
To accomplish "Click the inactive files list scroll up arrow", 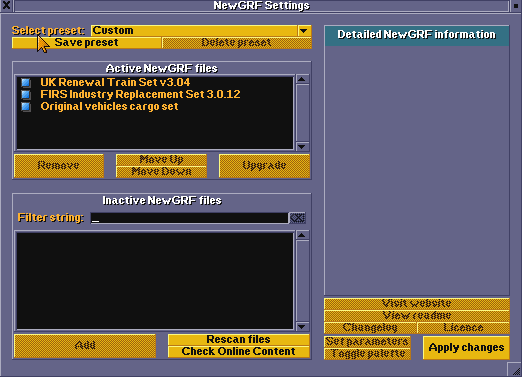I will pos(302,235).
